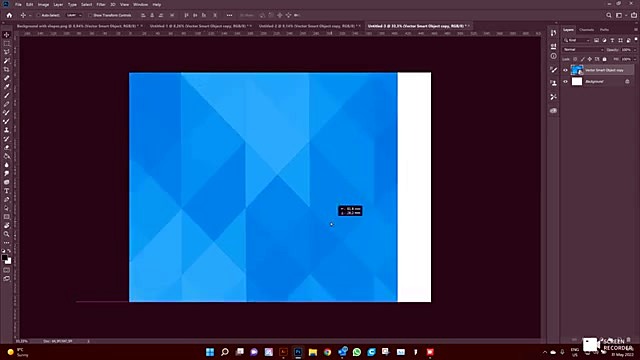The height and width of the screenshot is (360, 640).
Task: Click the Home icon in options bar
Action: click(9, 15)
